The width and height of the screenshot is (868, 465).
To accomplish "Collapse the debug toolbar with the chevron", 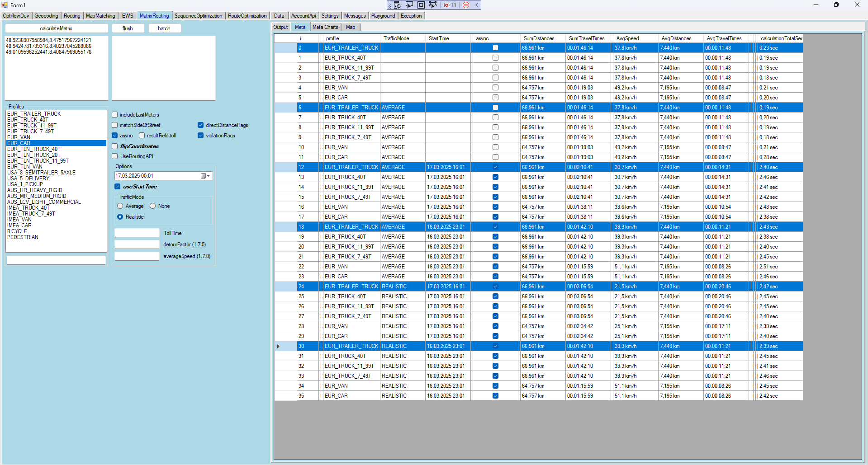I will coord(477,5).
